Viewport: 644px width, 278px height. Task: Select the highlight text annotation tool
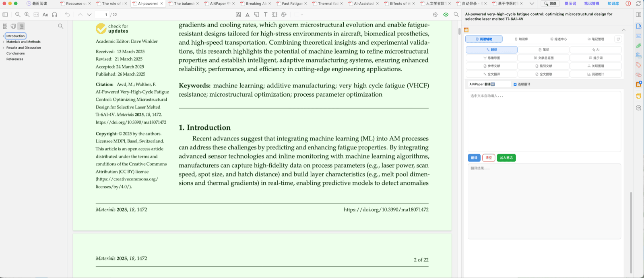[238, 15]
